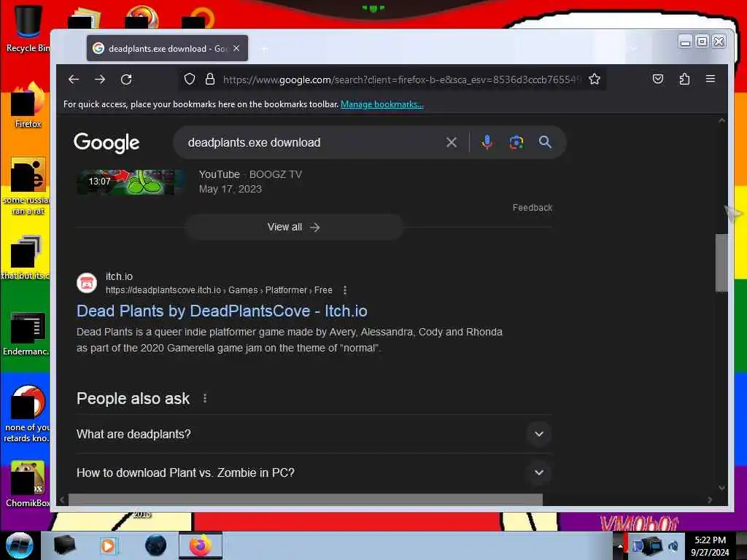
Task: Click the Firefox forward arrow
Action: point(99,79)
